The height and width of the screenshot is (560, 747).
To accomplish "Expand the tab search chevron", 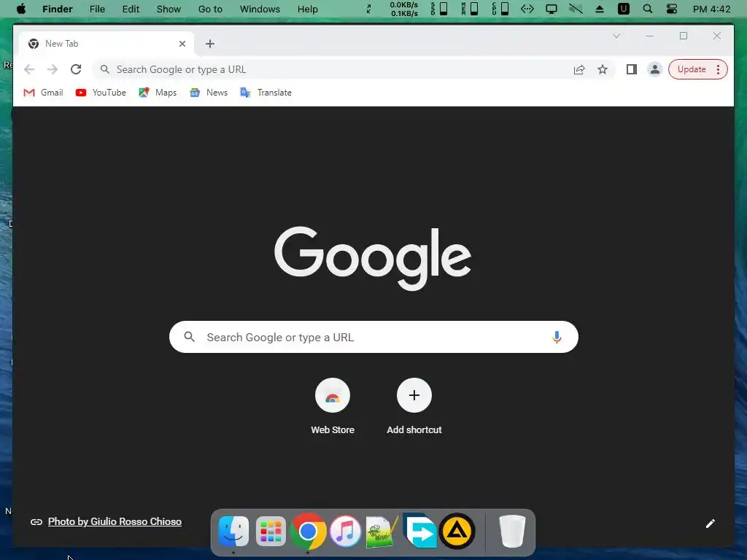I will pos(616,36).
